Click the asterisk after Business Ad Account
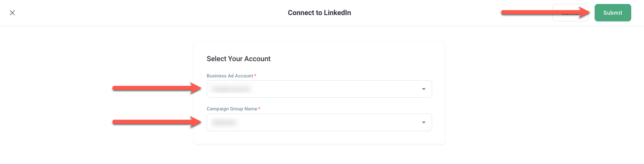The width and height of the screenshot is (644, 164). coord(255,76)
